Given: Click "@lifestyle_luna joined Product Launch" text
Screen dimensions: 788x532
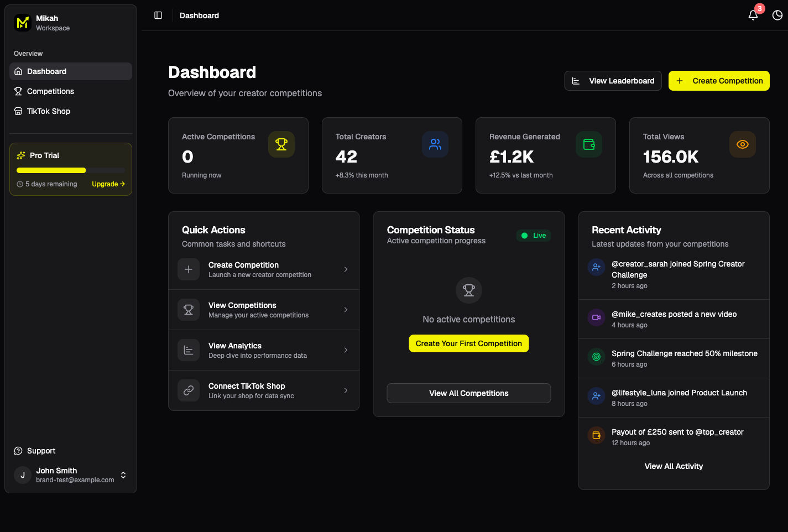Looking at the screenshot, I should click(x=679, y=393).
